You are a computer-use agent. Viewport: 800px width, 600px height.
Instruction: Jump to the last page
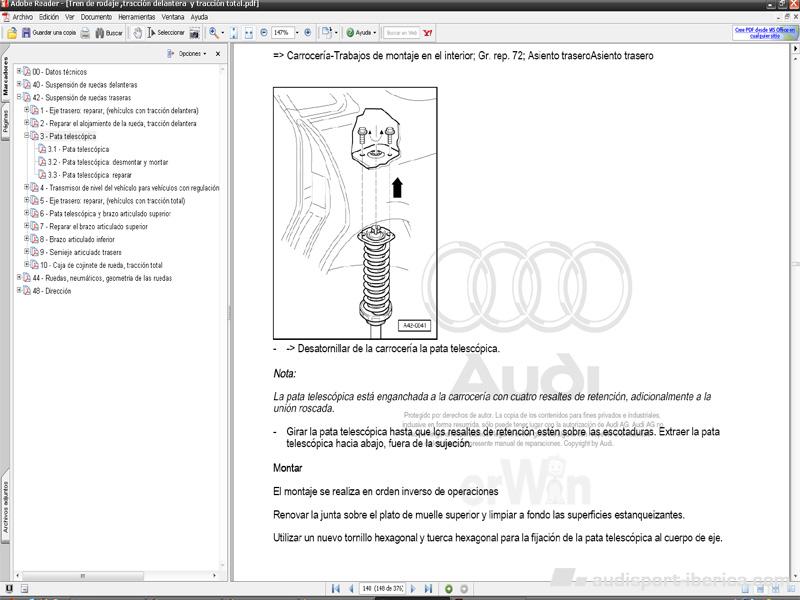428,589
